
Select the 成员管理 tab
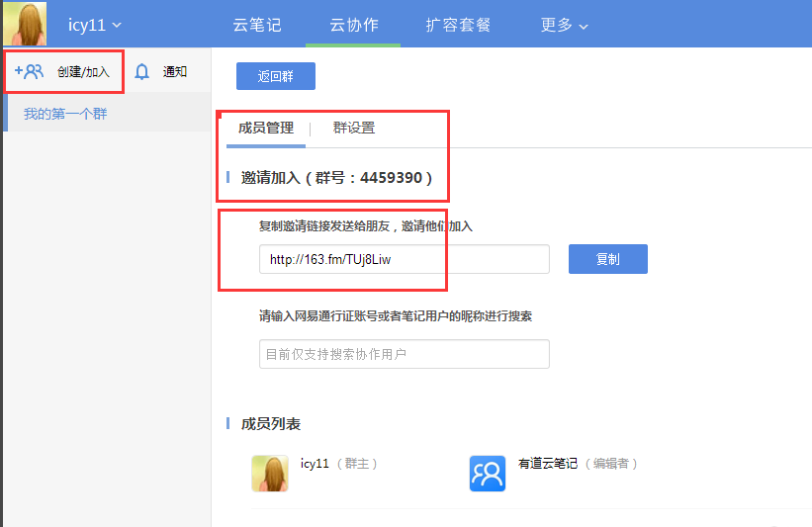point(266,128)
